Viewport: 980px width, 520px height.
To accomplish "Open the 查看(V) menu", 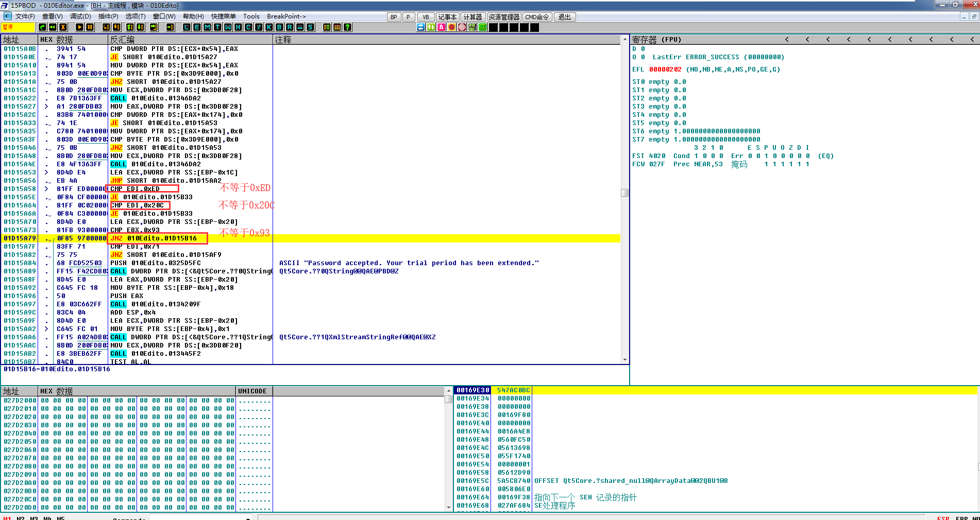I will (x=53, y=16).
